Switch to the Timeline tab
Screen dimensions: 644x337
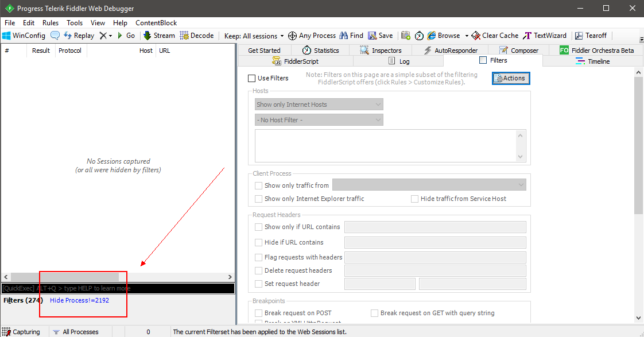point(593,61)
